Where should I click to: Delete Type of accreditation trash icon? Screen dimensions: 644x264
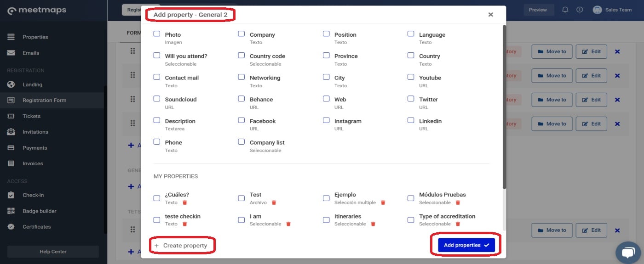[458, 224]
